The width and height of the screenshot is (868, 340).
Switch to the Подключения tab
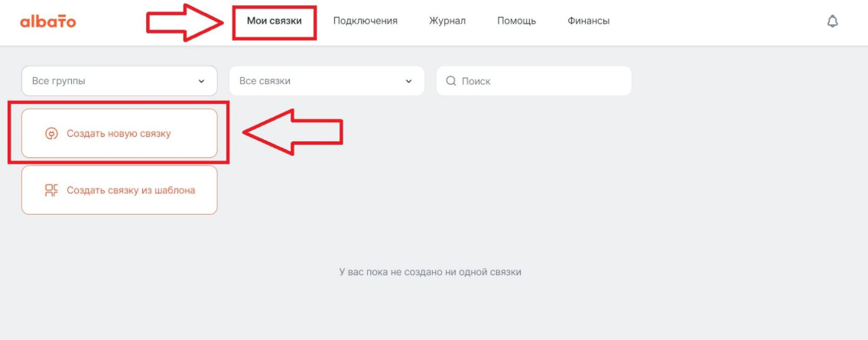coord(366,21)
